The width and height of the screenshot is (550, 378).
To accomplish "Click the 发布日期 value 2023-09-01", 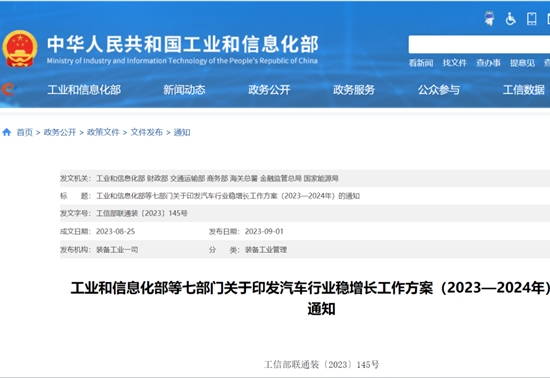I will point(264,231).
